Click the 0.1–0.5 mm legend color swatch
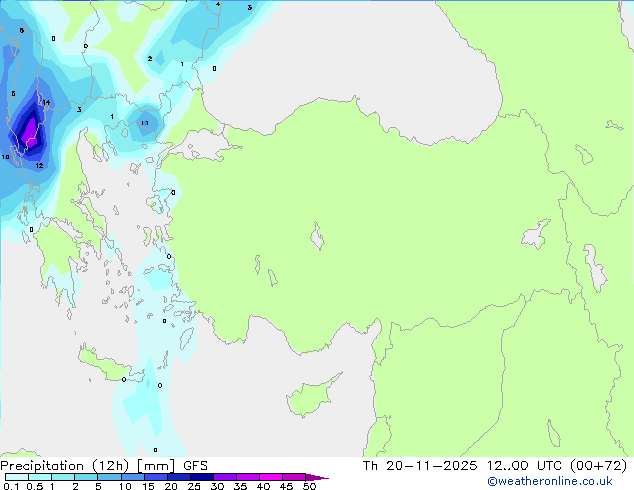The height and width of the screenshot is (490, 634). (17, 477)
